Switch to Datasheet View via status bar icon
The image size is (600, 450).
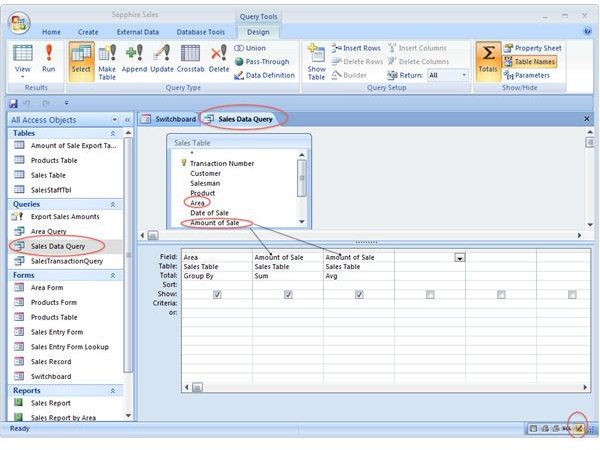(533, 429)
